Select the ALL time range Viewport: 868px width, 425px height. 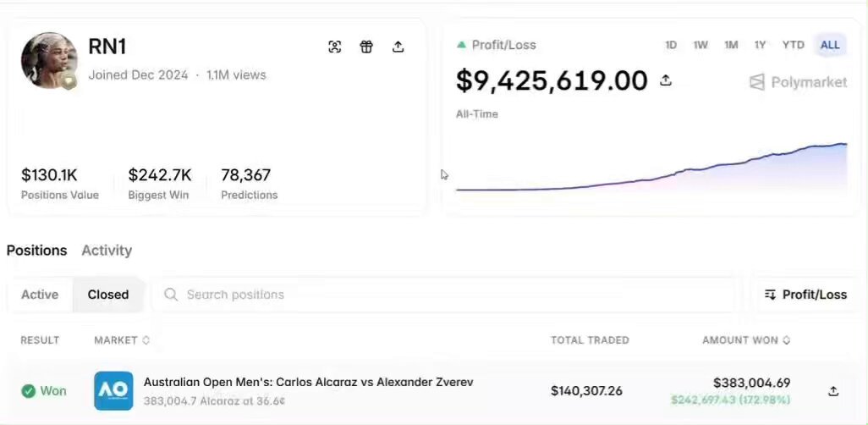click(830, 46)
